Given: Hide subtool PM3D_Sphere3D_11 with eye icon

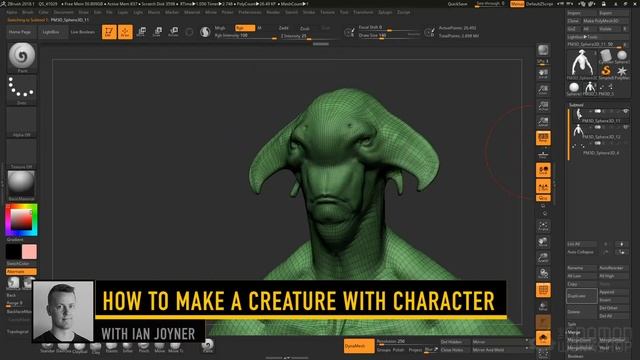Looking at the screenshot, I should click(x=625, y=111).
